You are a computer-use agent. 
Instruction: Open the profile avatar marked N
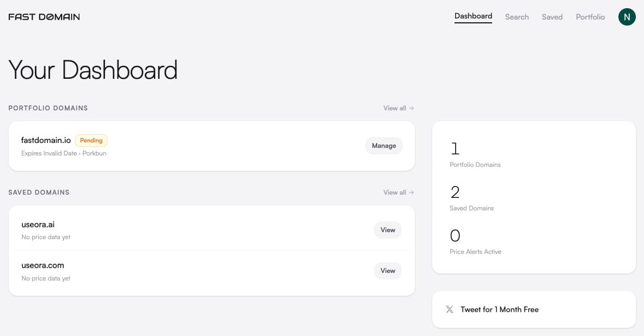click(x=627, y=16)
